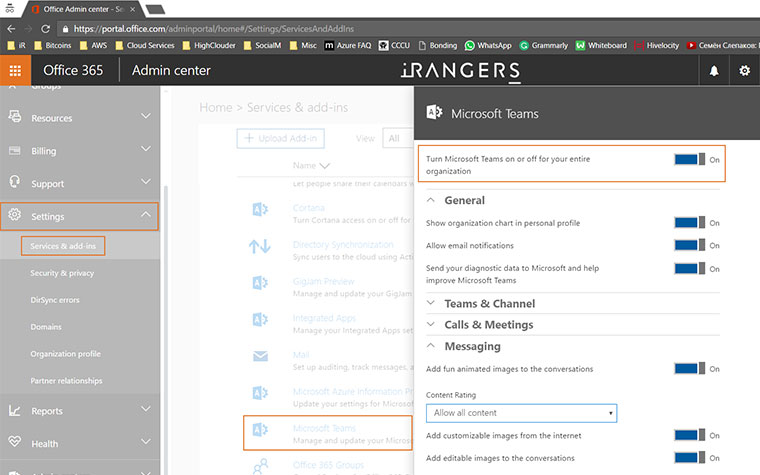760x475 pixels.
Task: Click the Mail envelope icon in list
Action: coord(260,355)
